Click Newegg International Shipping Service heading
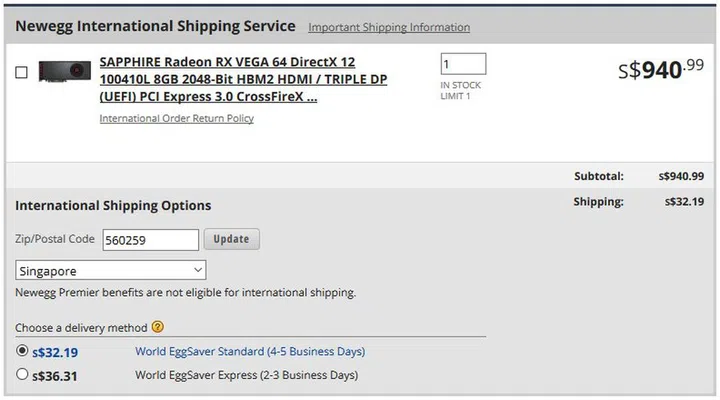This screenshot has width=720, height=400. pyautogui.click(x=156, y=26)
